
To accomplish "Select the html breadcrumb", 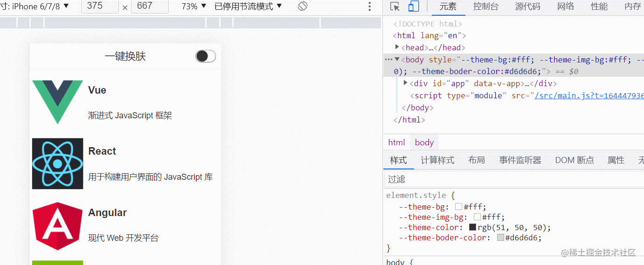I will (x=396, y=143).
